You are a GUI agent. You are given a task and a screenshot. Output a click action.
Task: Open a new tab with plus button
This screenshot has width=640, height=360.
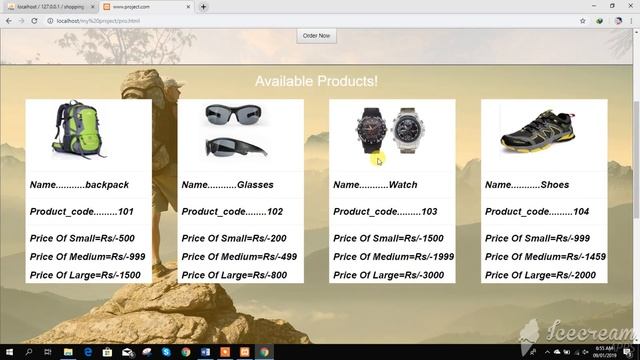[203, 7]
